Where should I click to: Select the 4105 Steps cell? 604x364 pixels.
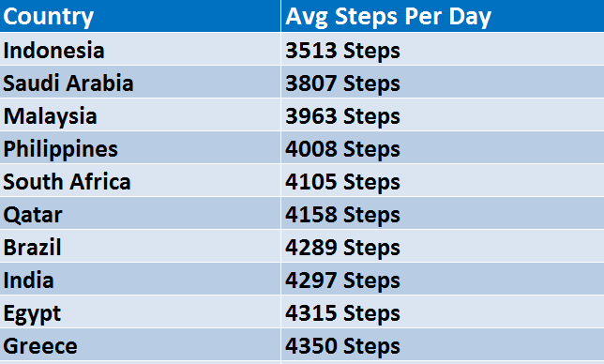[x=443, y=180]
